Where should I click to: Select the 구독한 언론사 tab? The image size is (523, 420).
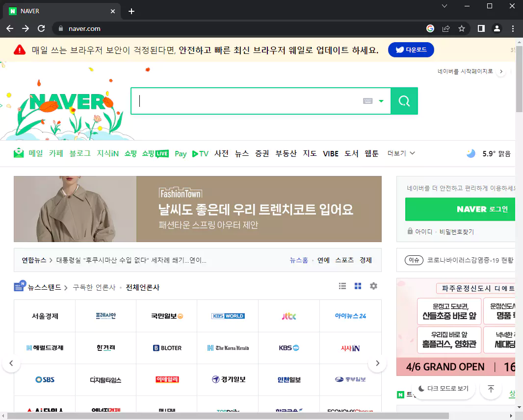pyautogui.click(x=94, y=287)
